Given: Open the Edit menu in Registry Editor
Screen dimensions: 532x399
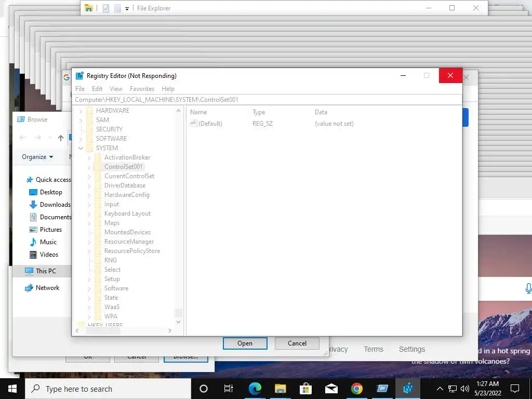Looking at the screenshot, I should [x=97, y=88].
